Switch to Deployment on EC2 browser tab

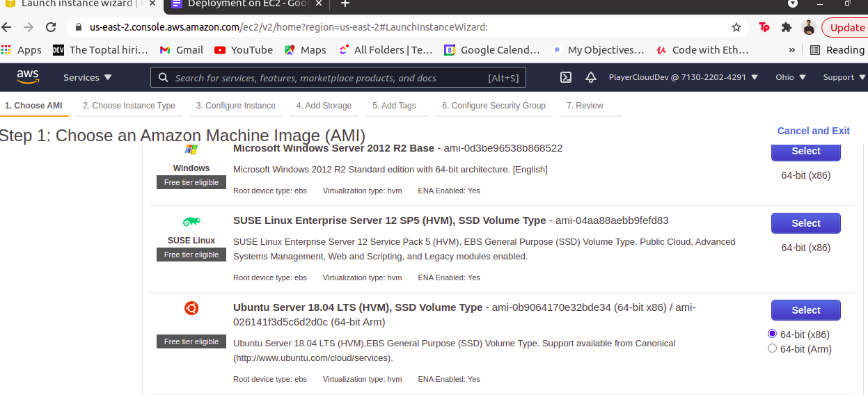tap(246, 5)
